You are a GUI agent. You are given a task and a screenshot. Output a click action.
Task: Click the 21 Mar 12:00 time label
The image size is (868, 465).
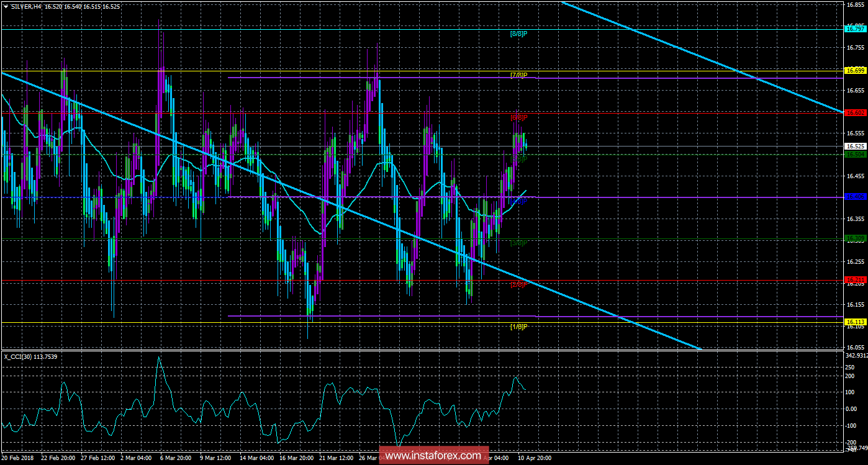click(x=338, y=458)
